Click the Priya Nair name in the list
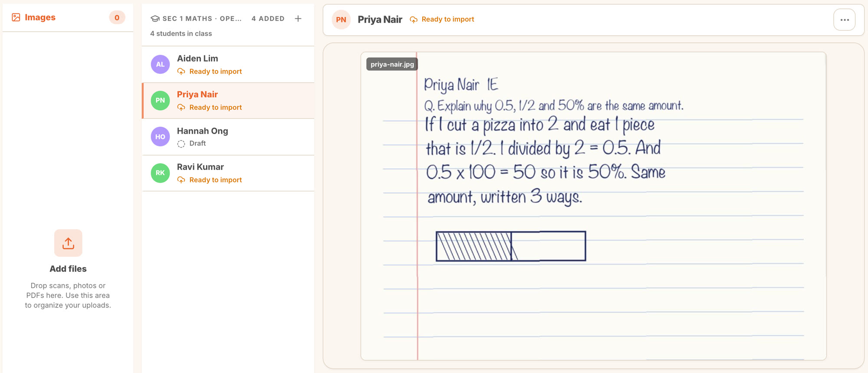This screenshot has width=868, height=373. coord(197,94)
